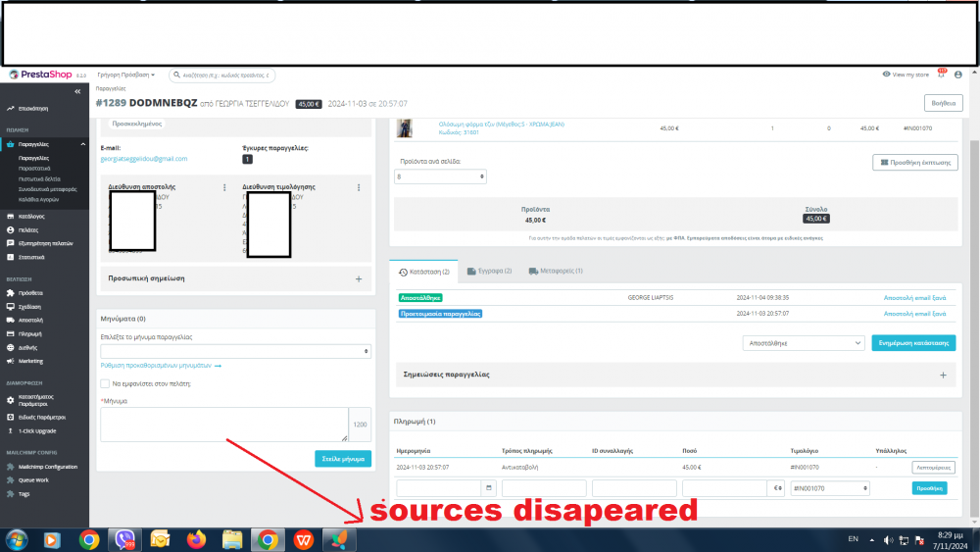Click the volume speaker tray icon
Screen dimensions: 980x552
tap(888, 540)
